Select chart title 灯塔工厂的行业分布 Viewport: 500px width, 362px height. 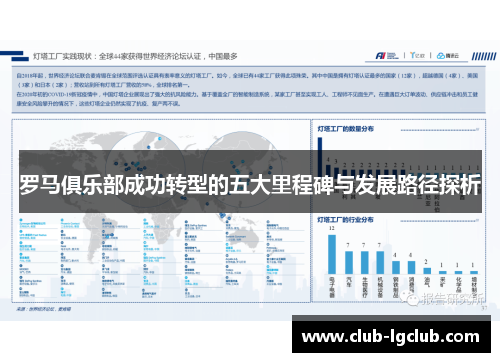click(x=345, y=220)
